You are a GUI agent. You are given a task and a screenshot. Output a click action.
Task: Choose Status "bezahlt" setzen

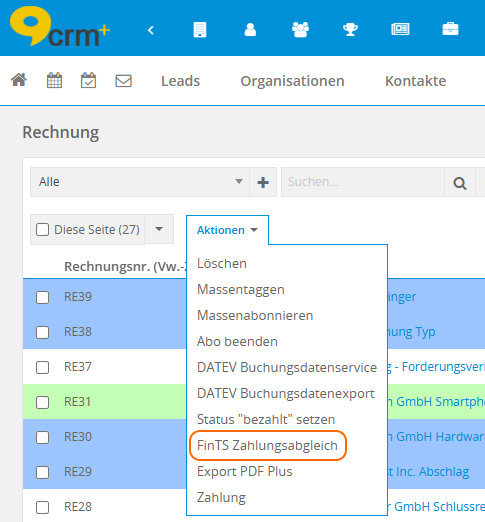266,419
